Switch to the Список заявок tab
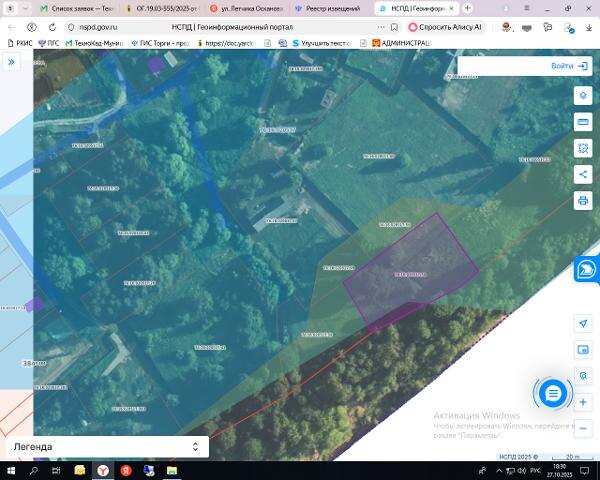This screenshot has height=480, width=600. tap(77, 8)
